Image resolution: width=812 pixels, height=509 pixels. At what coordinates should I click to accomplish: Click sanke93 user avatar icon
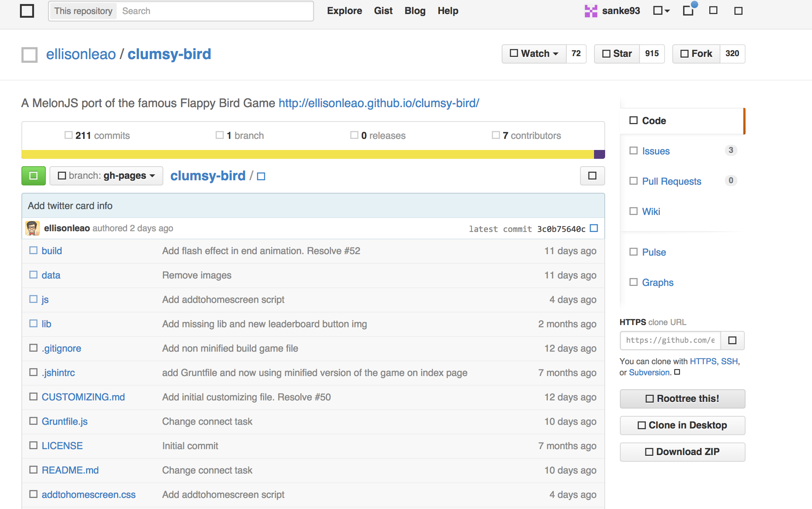591,11
